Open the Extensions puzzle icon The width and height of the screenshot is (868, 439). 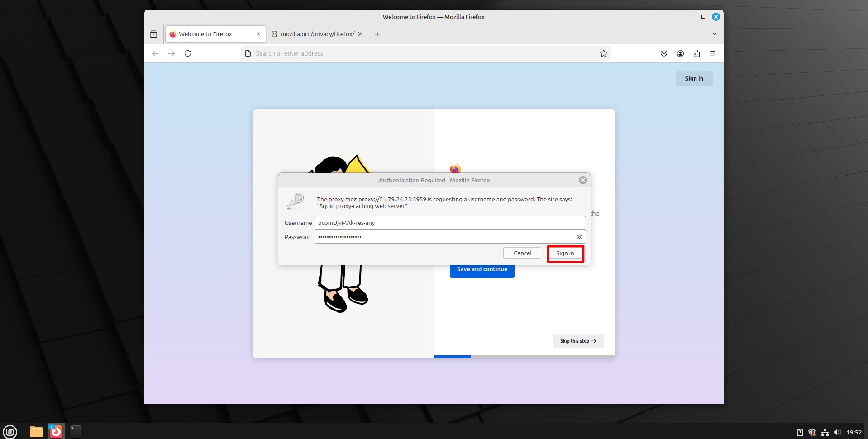696,53
